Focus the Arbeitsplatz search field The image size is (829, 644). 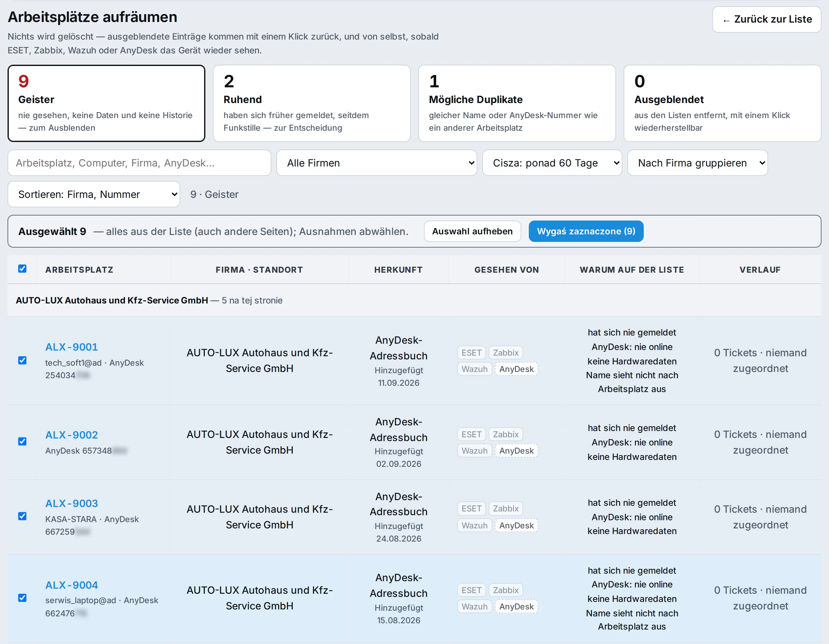pyautogui.click(x=139, y=163)
